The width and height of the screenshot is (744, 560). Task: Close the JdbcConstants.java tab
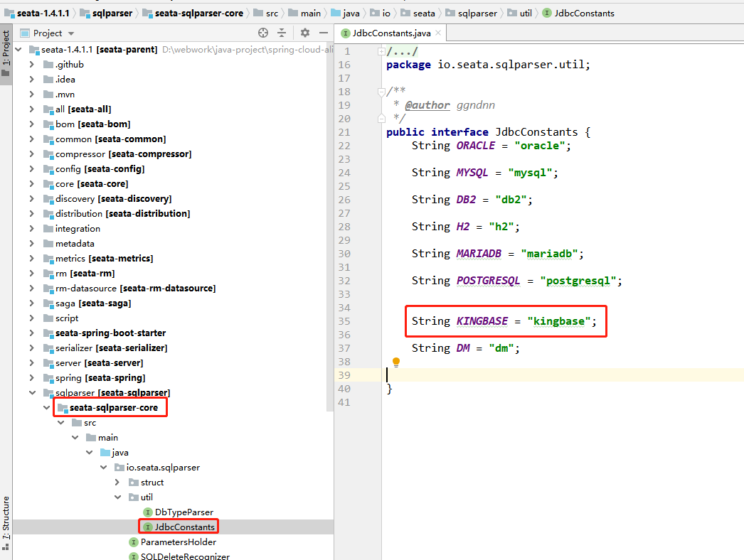coord(438,33)
